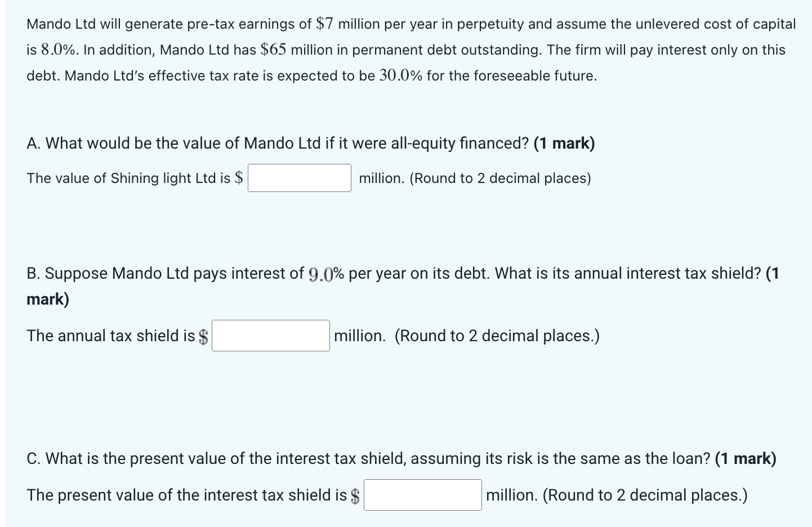Select the all-equity value input field
812x527 pixels.
point(299,177)
